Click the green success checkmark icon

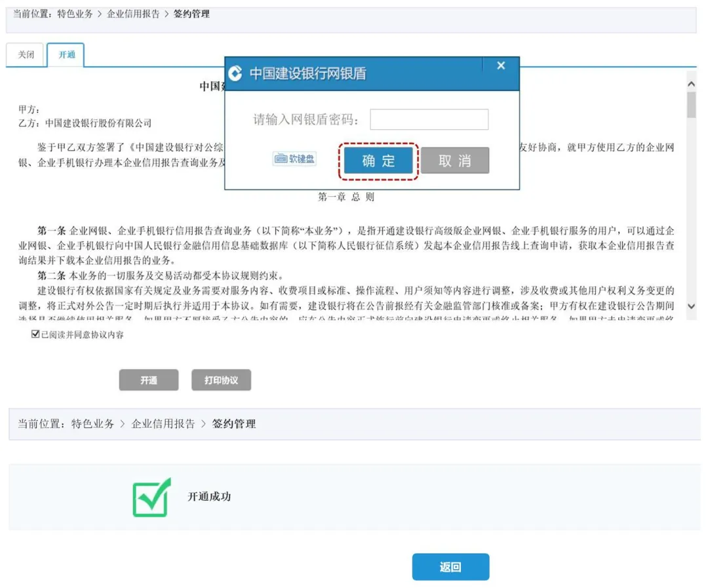pyautogui.click(x=152, y=498)
